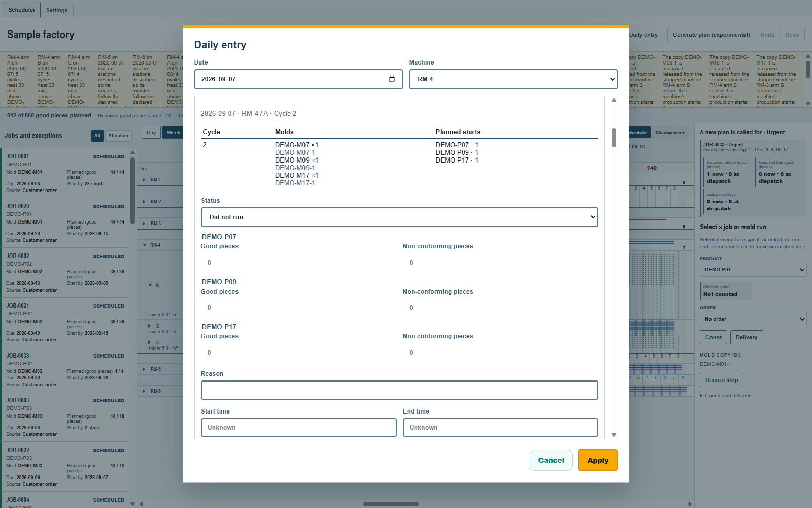812x508 pixels.
Task: Switch to the Settings tab
Action: [x=57, y=10]
